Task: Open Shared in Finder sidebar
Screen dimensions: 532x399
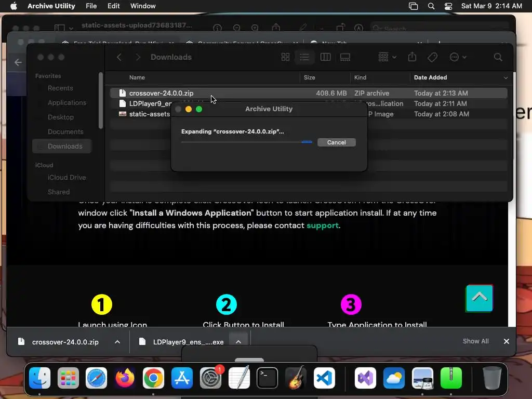Action: [x=59, y=192]
